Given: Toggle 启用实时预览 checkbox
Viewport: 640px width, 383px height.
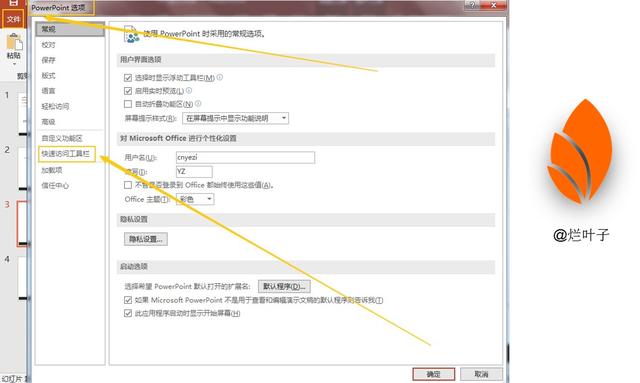Looking at the screenshot, I should (x=128, y=91).
